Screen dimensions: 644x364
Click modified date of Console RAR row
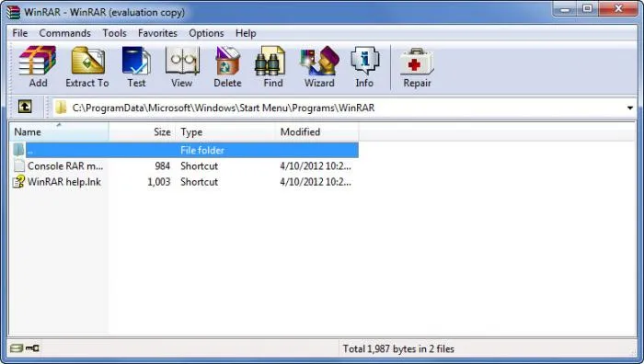point(316,165)
